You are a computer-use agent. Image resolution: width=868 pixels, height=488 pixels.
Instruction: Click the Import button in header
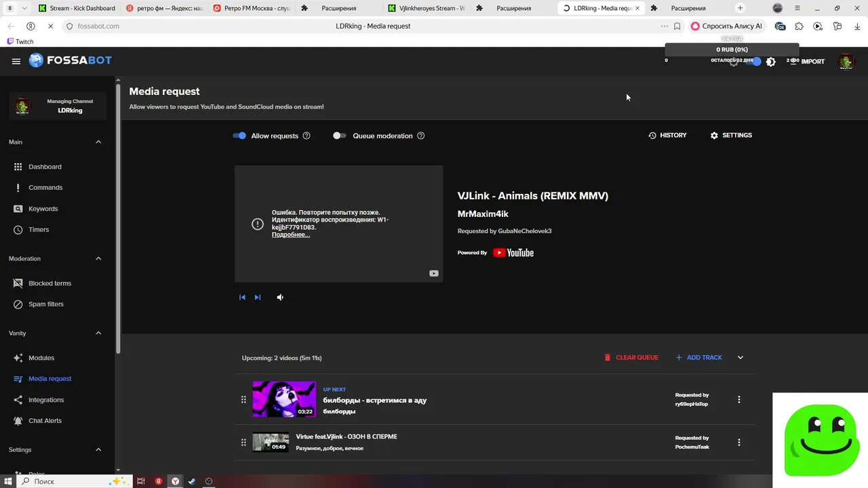pos(807,62)
